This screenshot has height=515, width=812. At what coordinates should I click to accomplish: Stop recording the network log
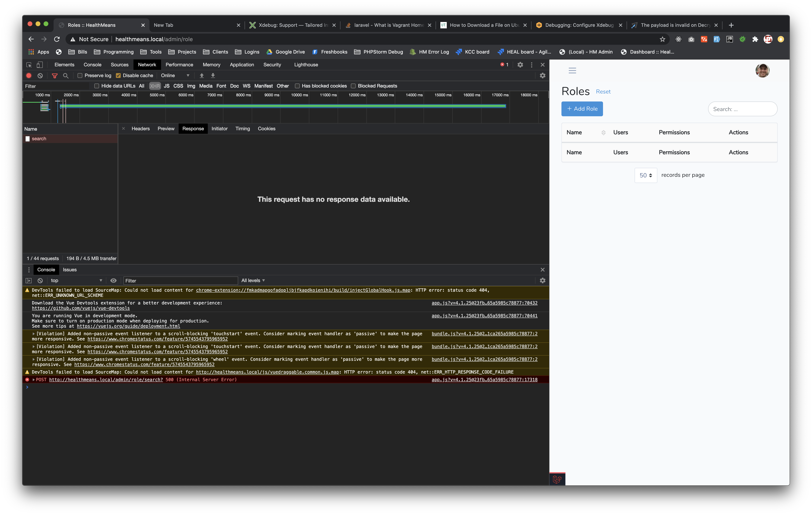point(29,76)
